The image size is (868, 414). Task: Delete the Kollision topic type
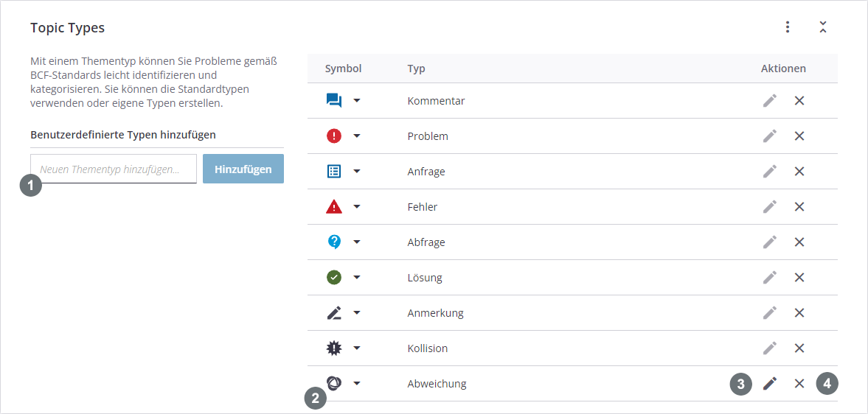799,348
